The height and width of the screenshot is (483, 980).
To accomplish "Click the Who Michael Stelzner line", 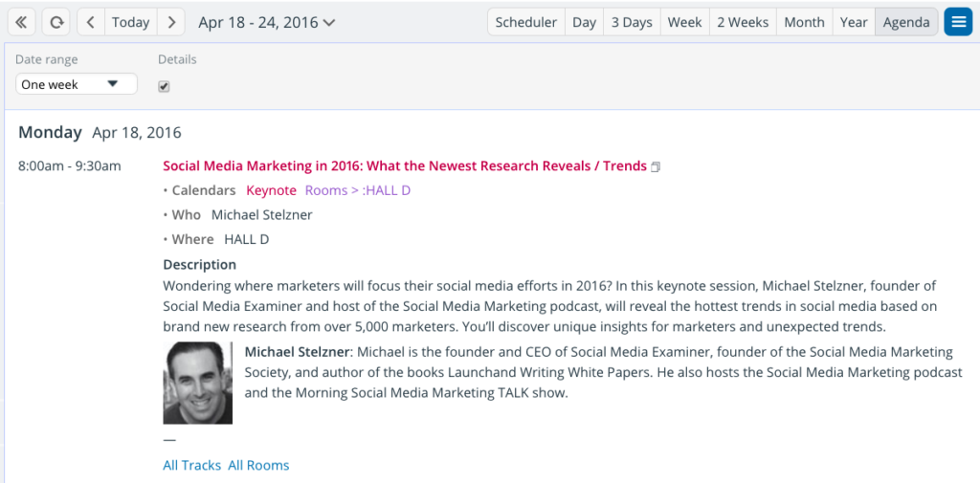I will [x=237, y=215].
